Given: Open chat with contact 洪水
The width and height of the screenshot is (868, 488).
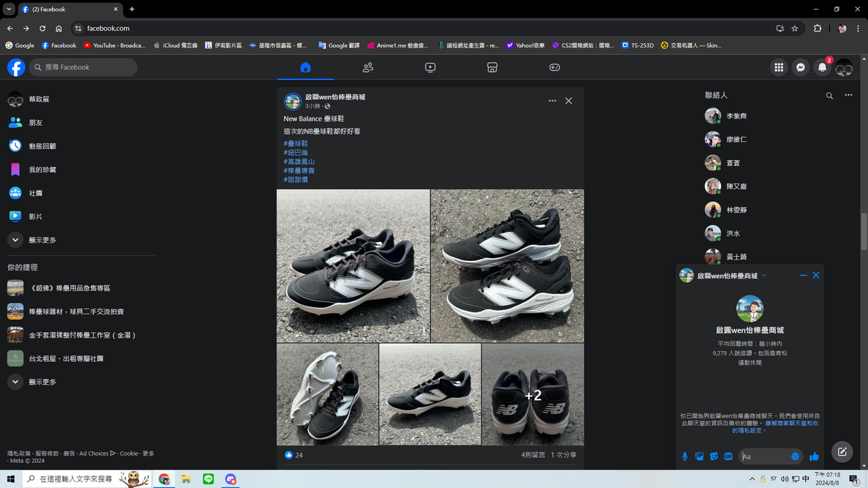Looking at the screenshot, I should (780, 233).
